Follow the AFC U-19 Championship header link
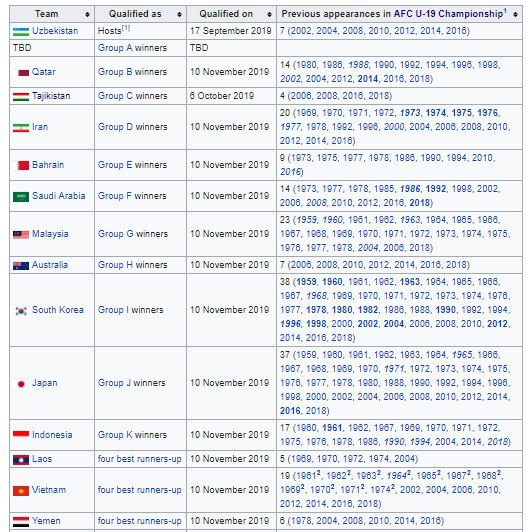526x532 pixels. click(x=448, y=14)
